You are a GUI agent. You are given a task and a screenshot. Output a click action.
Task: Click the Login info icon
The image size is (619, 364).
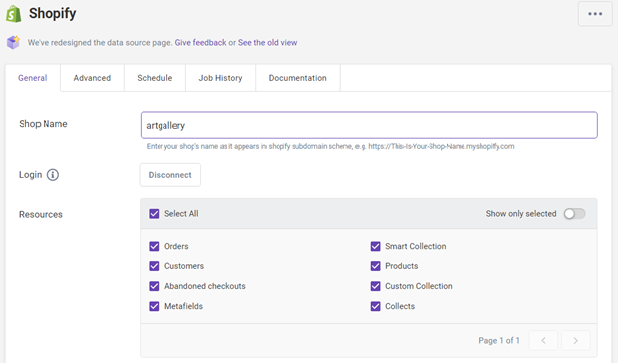coord(53,174)
